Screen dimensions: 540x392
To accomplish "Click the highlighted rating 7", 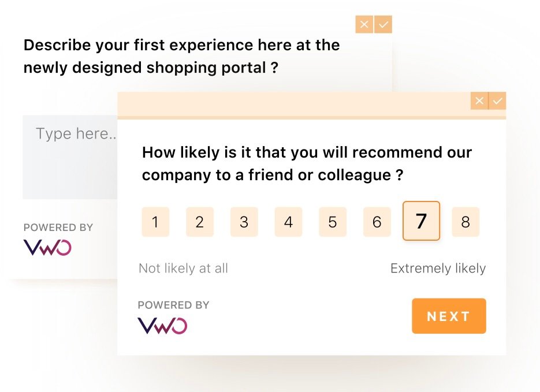I will coord(421,221).
